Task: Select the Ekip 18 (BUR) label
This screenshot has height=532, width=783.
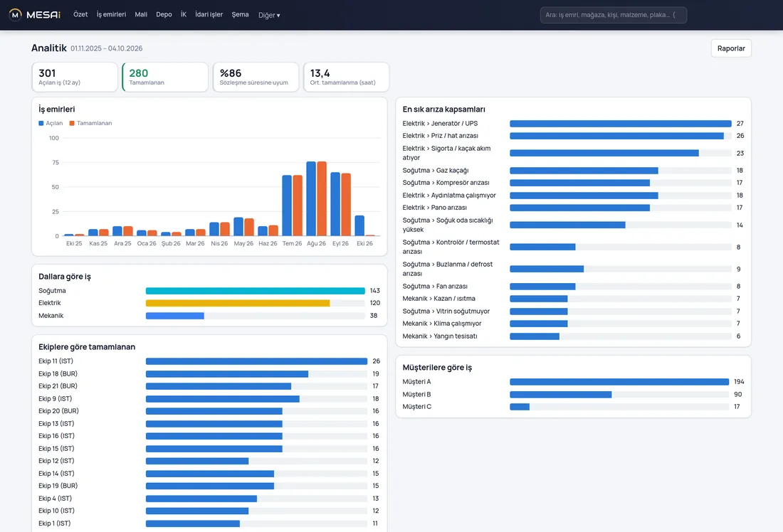Action: tap(58, 374)
